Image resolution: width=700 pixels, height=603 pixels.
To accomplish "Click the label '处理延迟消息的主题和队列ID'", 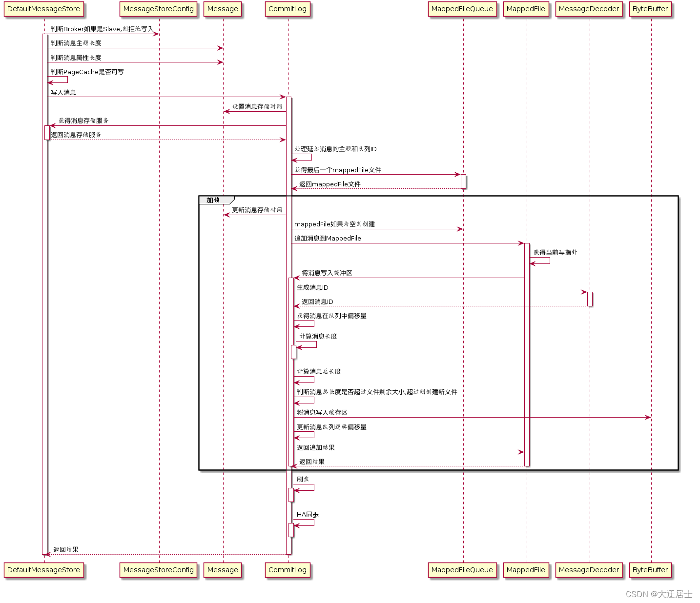I will pyautogui.click(x=335, y=149).
